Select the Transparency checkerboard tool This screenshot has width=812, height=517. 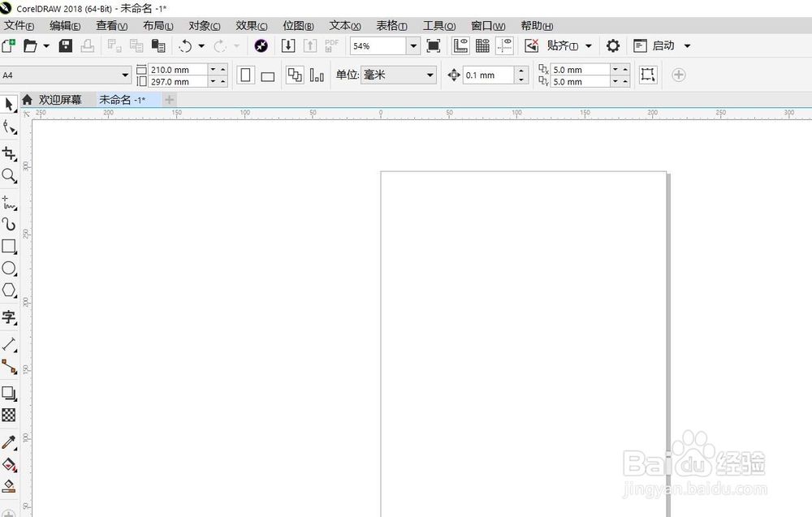click(x=9, y=415)
